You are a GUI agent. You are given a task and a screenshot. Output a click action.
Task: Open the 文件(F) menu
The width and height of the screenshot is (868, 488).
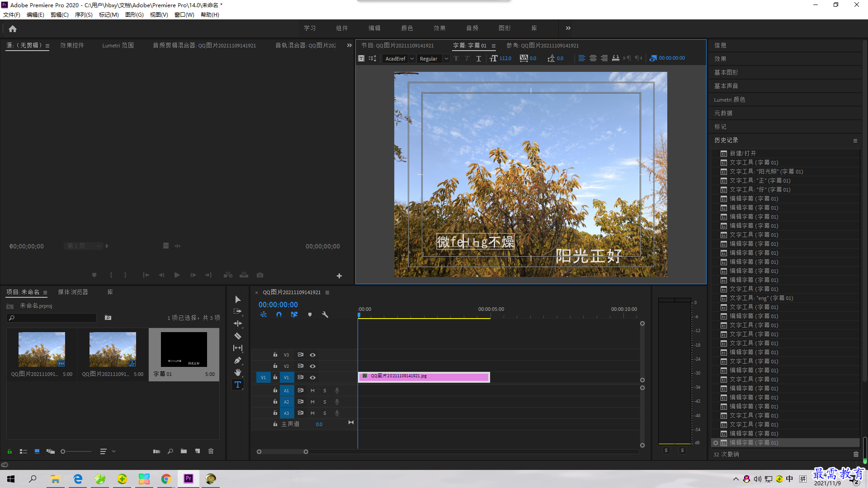11,15
